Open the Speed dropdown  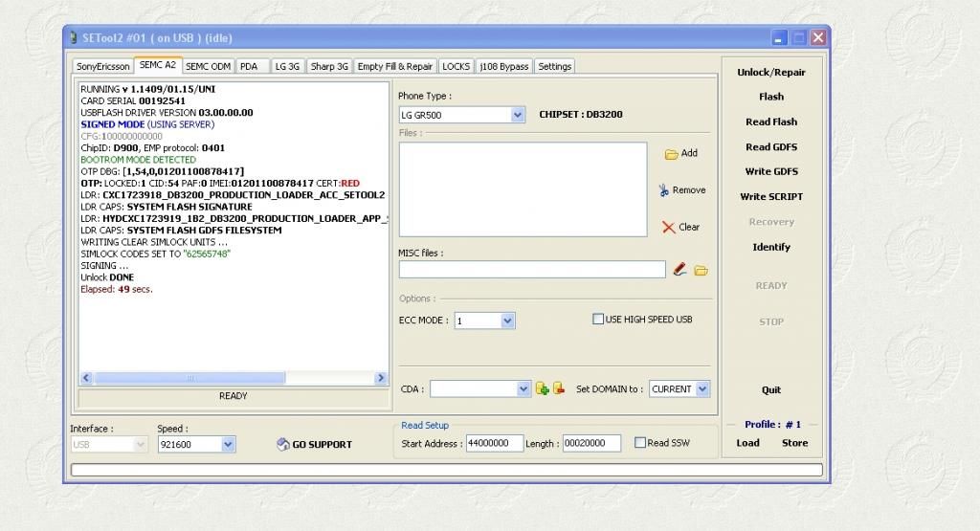pyautogui.click(x=228, y=444)
